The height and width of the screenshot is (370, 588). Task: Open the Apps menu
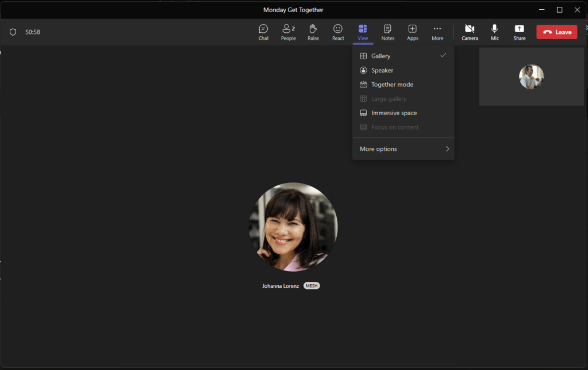pos(413,32)
